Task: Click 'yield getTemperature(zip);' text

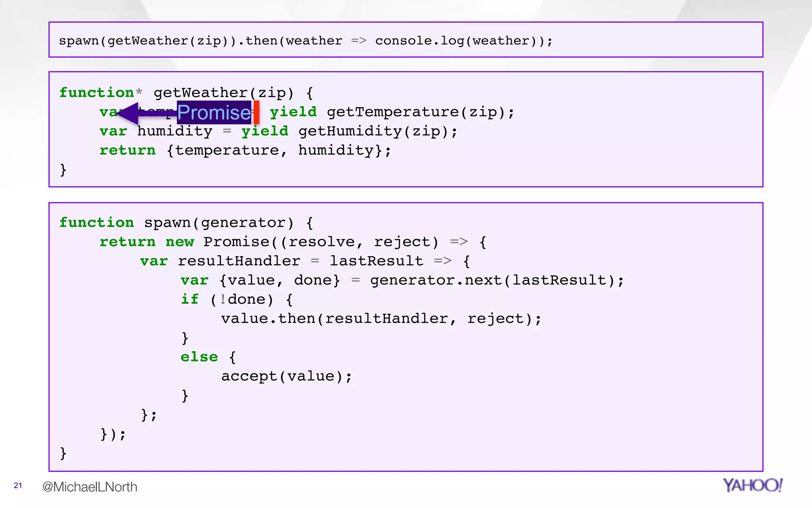Action: pyautogui.click(x=392, y=112)
